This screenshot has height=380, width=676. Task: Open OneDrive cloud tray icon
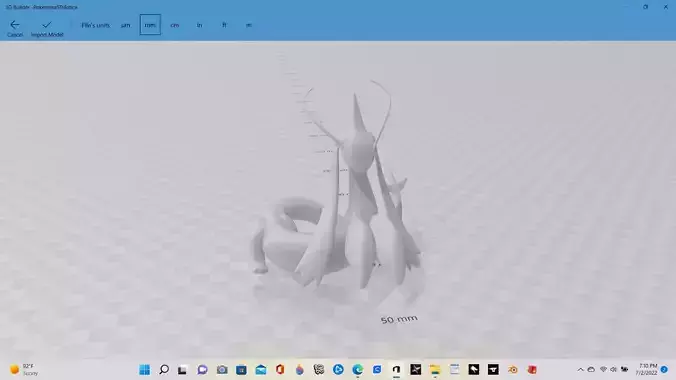point(591,370)
